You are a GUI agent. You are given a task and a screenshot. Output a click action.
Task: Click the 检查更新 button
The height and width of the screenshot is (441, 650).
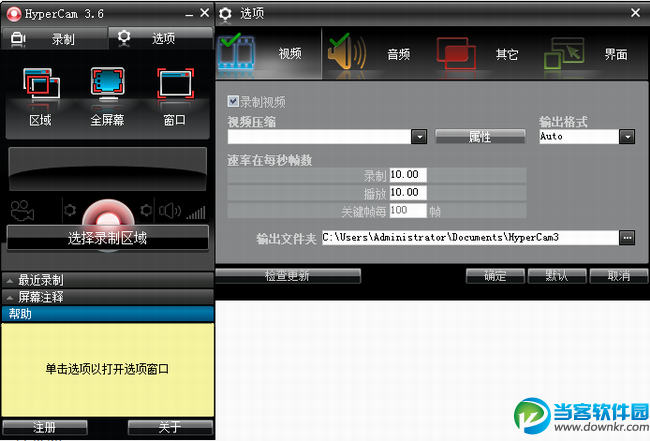[x=288, y=276]
